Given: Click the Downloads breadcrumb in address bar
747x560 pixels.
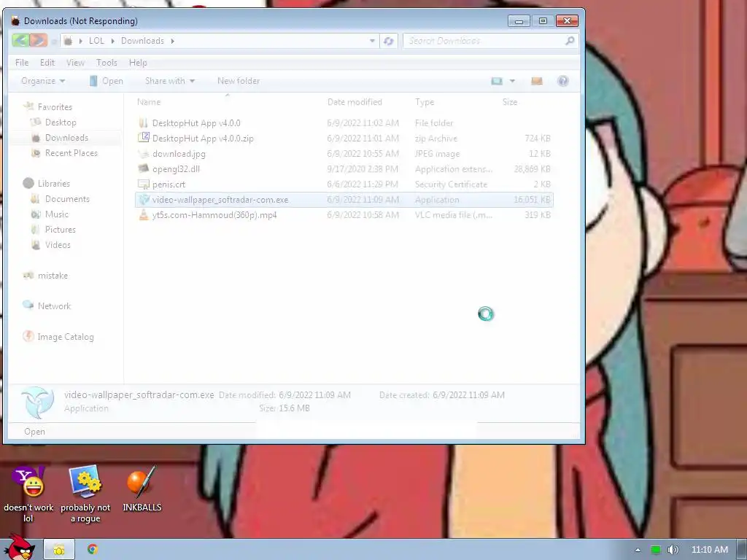Looking at the screenshot, I should (142, 41).
